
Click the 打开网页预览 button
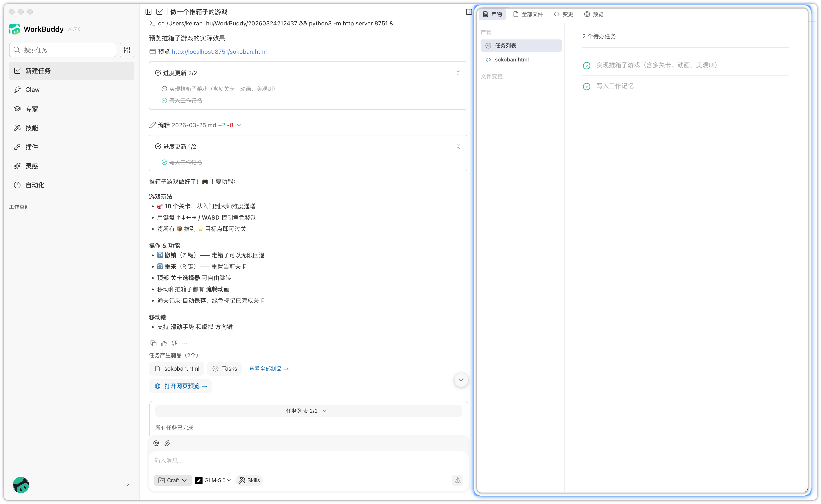(x=181, y=386)
